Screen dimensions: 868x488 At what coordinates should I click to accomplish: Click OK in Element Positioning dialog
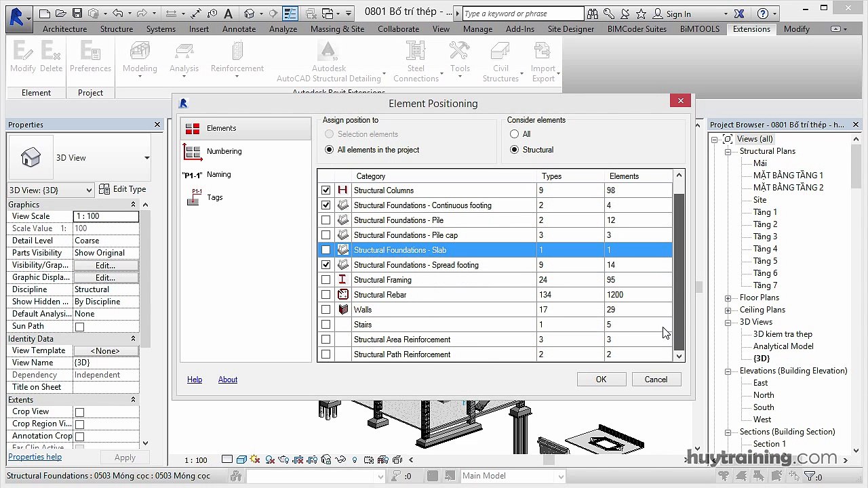[601, 380]
